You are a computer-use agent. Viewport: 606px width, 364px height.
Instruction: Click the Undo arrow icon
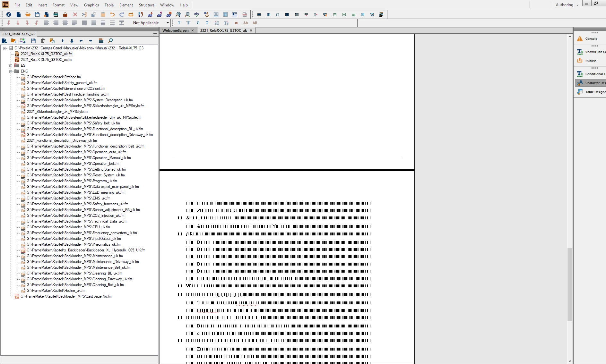tap(112, 14)
